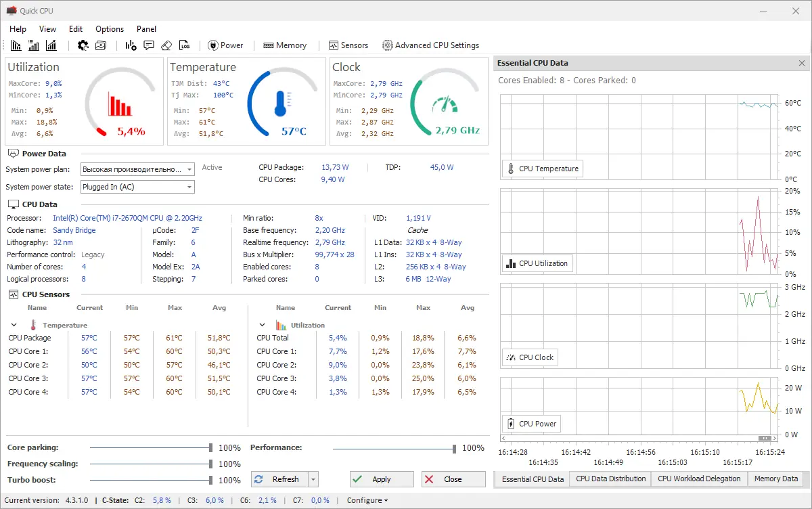Screen dimensions: 812x509
Task: Collapse the Utilization sensor group
Action: click(263, 326)
